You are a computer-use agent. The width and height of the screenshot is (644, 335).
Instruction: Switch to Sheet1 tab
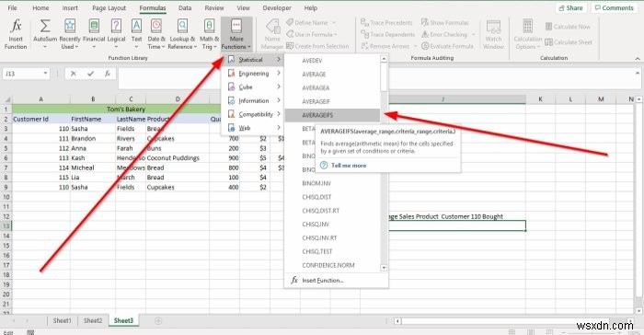pos(62,320)
